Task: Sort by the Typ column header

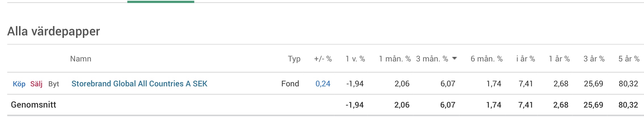Action: click(294, 59)
